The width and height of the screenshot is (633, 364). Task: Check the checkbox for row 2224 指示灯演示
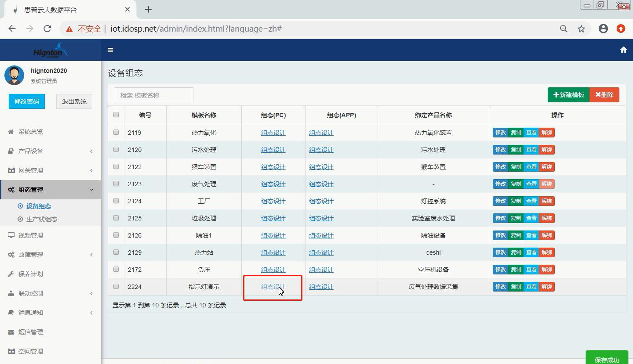coord(116,286)
